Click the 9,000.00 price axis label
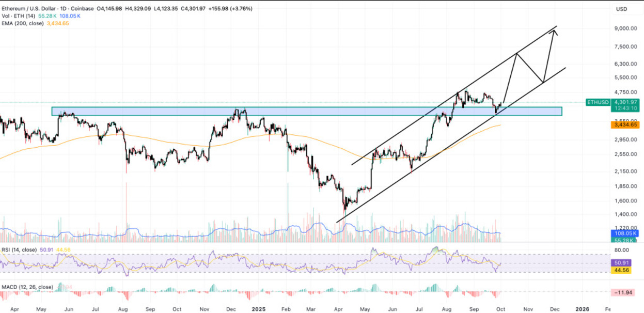 point(626,29)
